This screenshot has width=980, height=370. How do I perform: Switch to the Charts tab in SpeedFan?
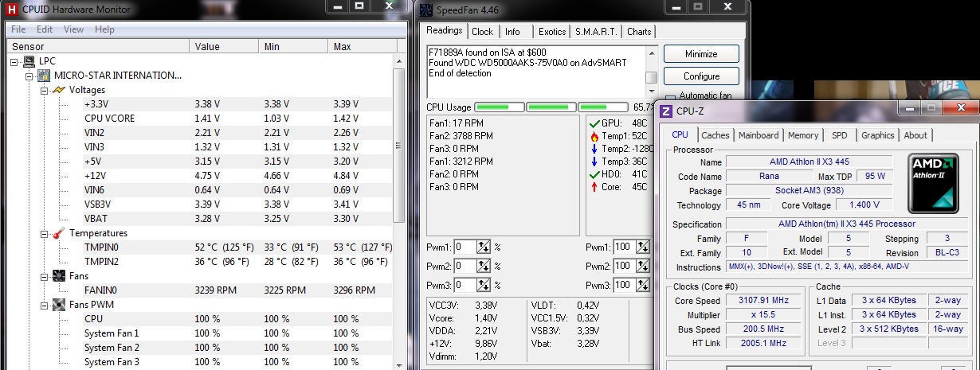pyautogui.click(x=639, y=32)
